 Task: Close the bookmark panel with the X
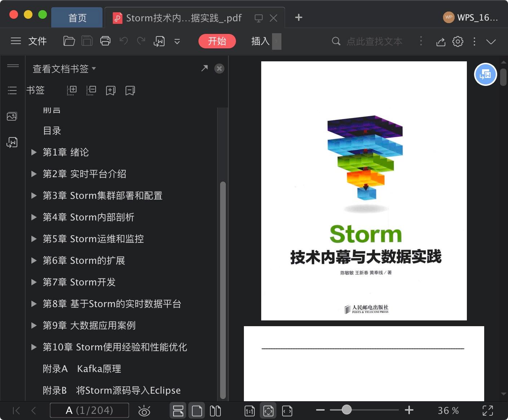(x=219, y=69)
